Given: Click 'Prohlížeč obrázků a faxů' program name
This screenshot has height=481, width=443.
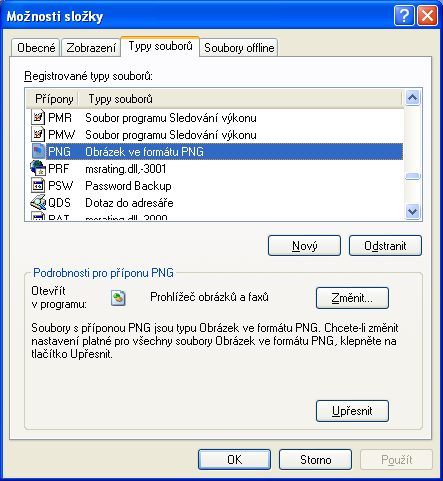Looking at the screenshot, I should pyautogui.click(x=209, y=297).
